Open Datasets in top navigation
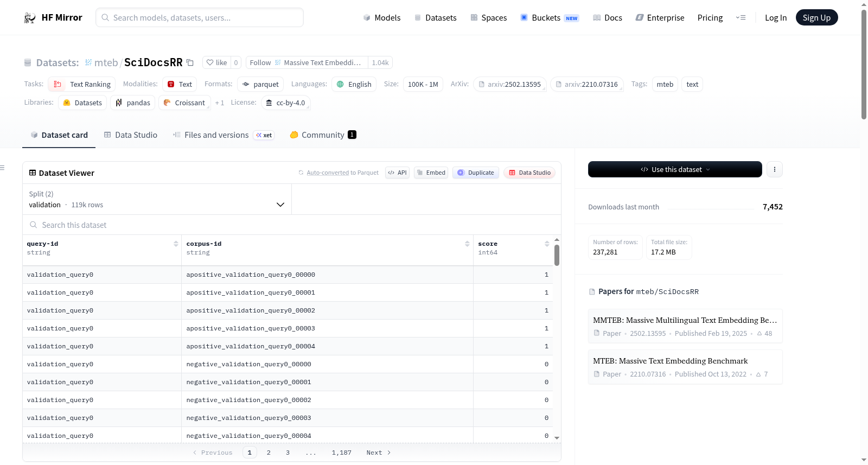 (435, 18)
